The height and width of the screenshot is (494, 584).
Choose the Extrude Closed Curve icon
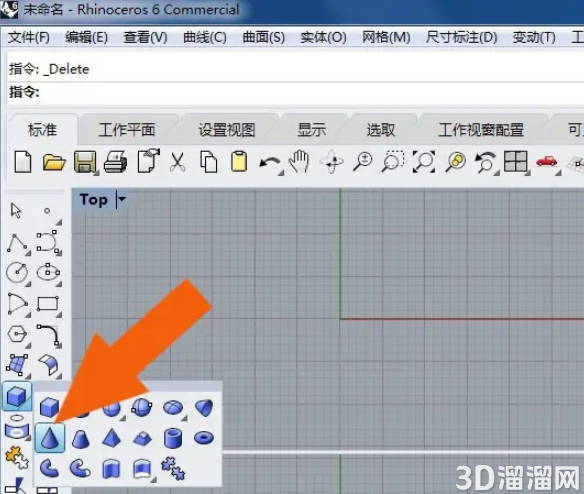111,469
